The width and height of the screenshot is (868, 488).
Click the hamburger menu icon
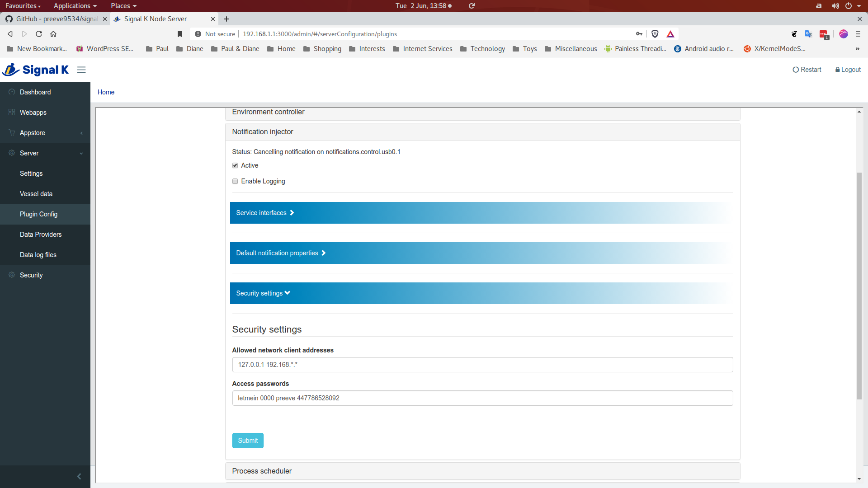[82, 70]
